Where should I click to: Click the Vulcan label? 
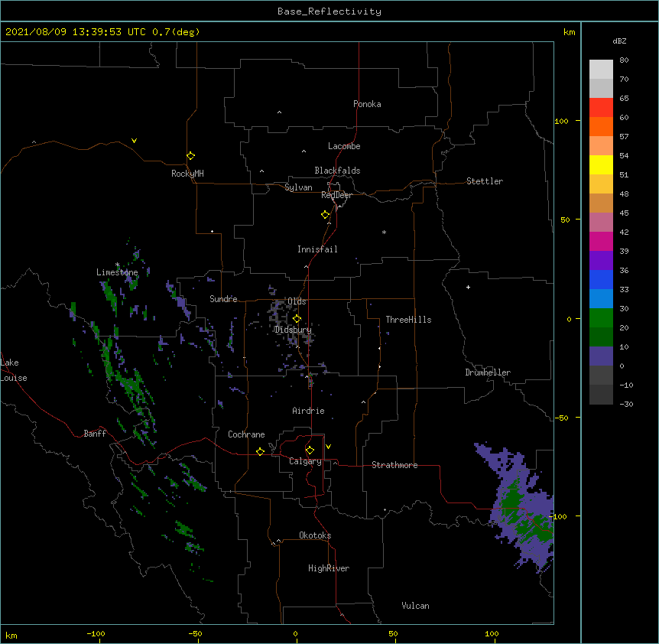point(415,606)
